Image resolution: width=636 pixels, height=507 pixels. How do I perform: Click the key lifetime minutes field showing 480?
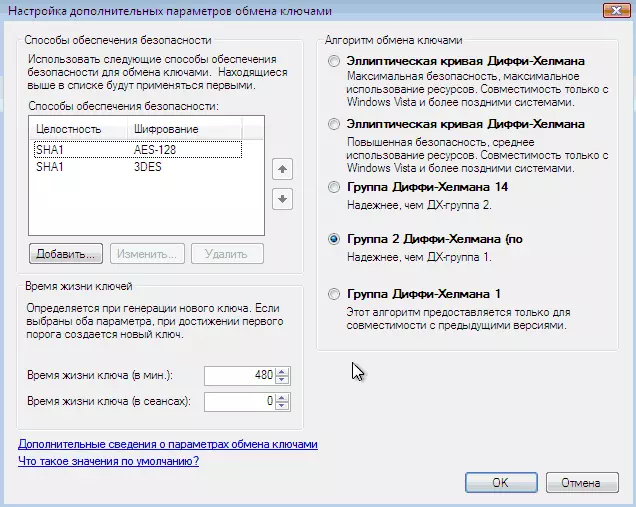(x=238, y=376)
